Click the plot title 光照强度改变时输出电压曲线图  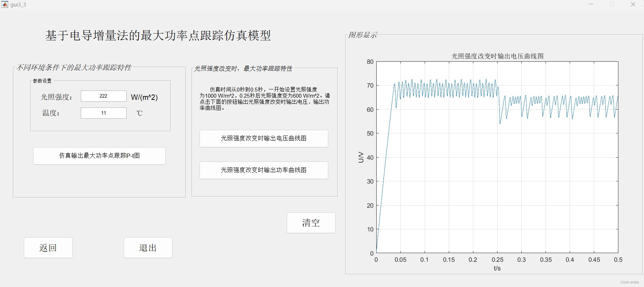(x=498, y=56)
